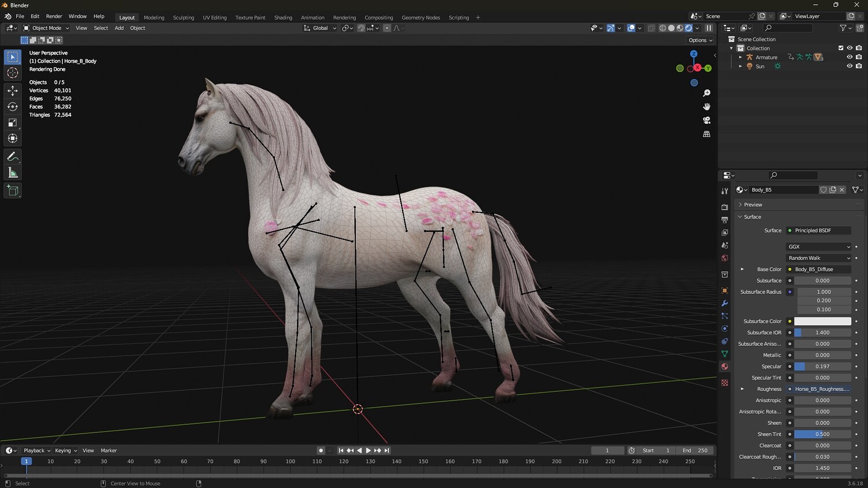Select the Cursor tool in the toolbar
This screenshot has height=488, width=868.
click(x=13, y=73)
